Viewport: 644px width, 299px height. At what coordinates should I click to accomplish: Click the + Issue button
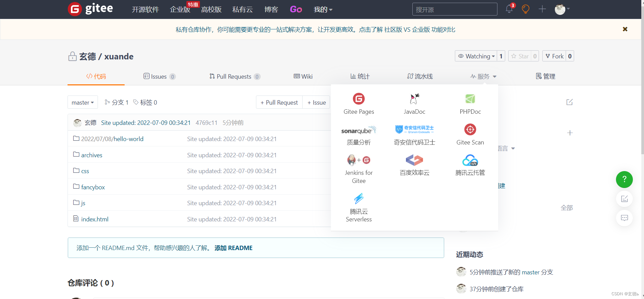tap(316, 102)
